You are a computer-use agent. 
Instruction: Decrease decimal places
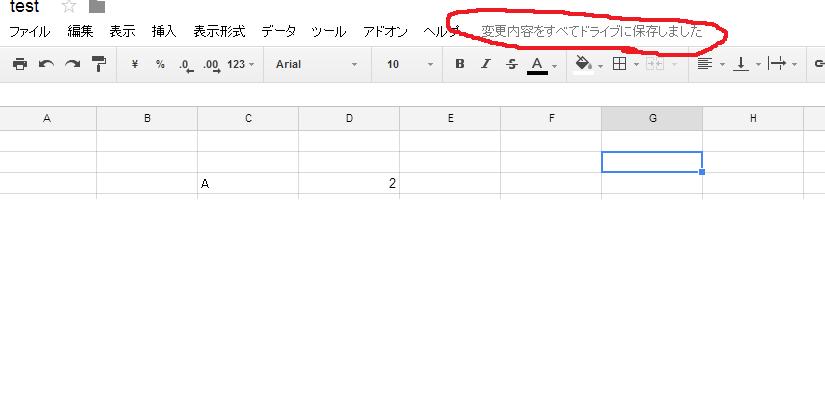point(186,65)
